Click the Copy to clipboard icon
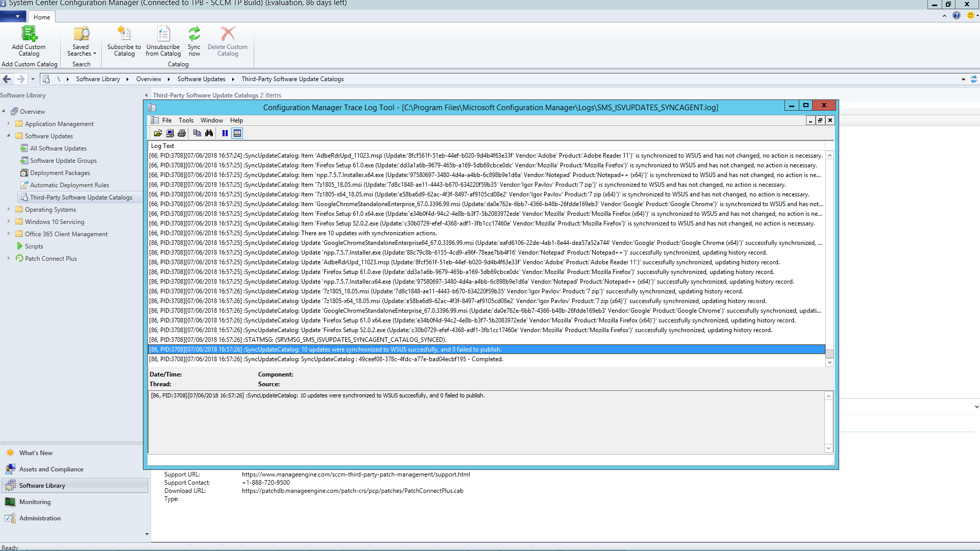The width and height of the screenshot is (980, 551). click(197, 133)
